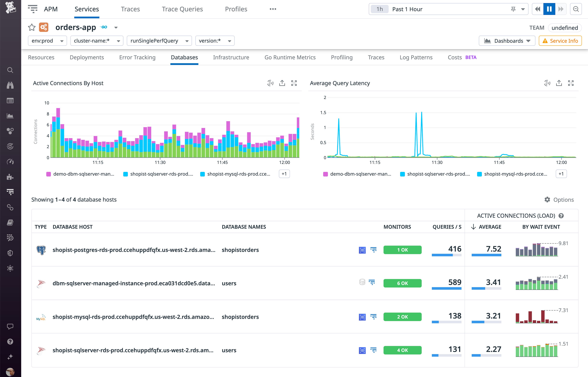Pin the current time frame selection
Image resolution: width=588 pixels, height=377 pixels.
(513, 9)
